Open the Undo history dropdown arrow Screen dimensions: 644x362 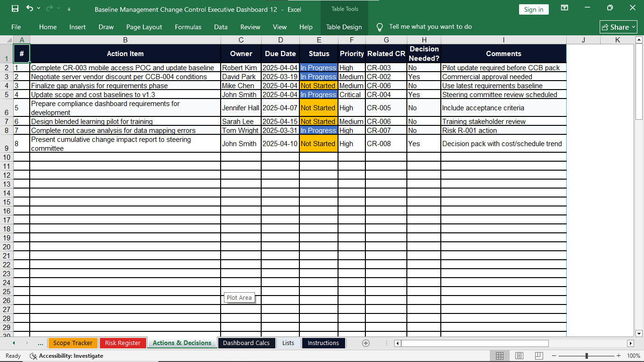pos(39,8)
